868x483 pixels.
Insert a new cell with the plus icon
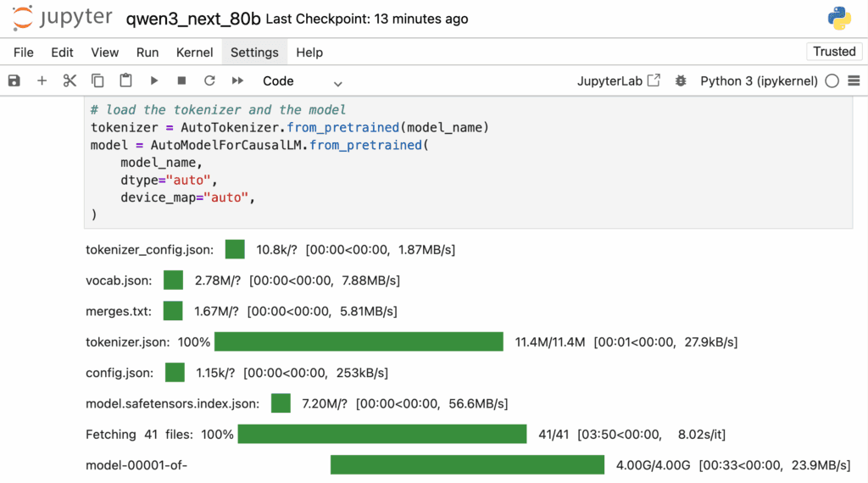tap(42, 80)
